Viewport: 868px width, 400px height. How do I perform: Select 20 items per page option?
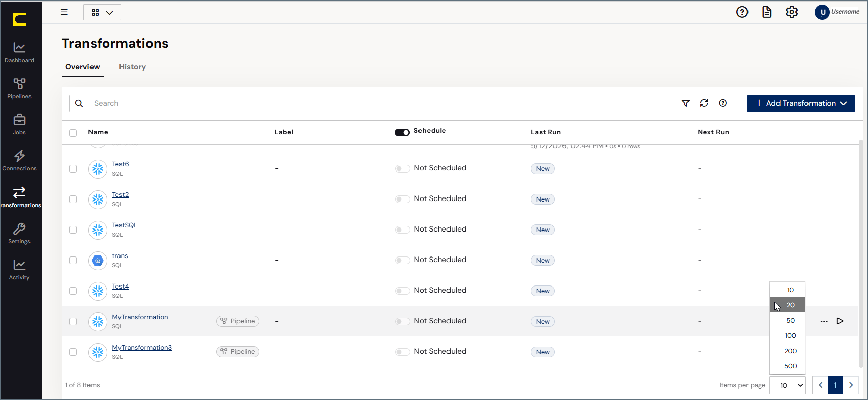(787, 305)
